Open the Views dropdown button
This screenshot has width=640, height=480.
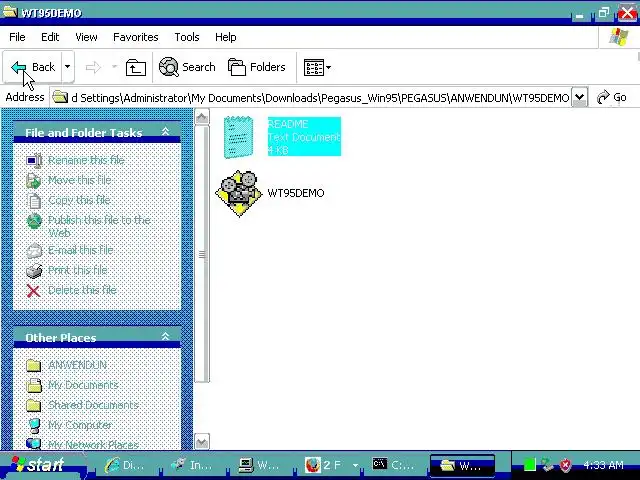pos(317,67)
